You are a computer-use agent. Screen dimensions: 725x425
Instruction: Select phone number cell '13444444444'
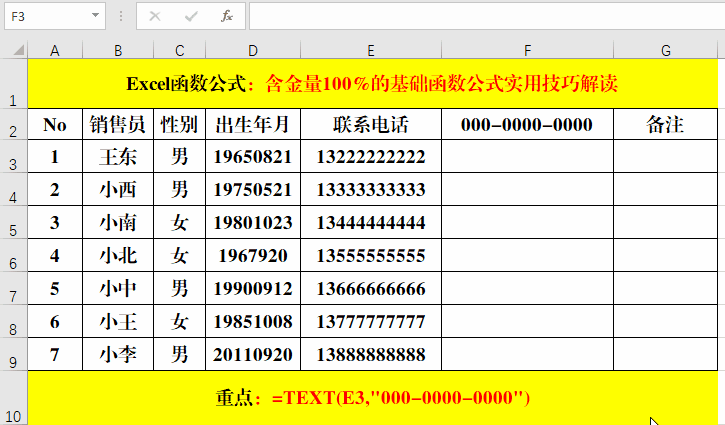(x=371, y=222)
